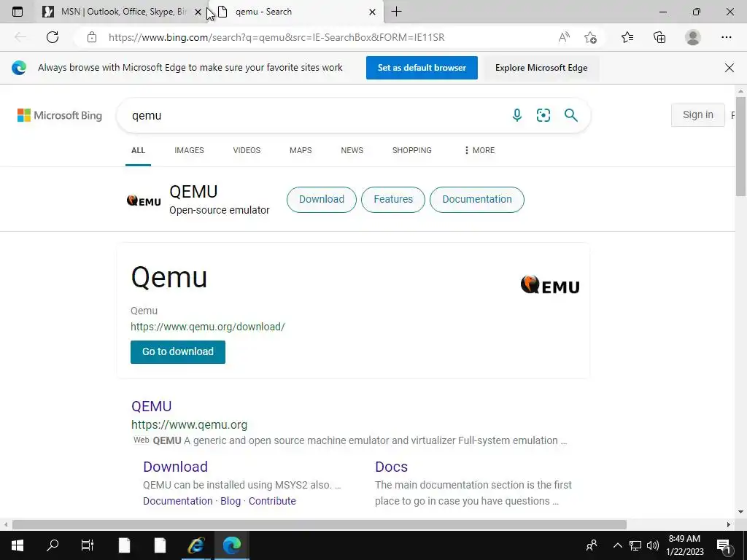Open the Contribute link
Viewport: 747px width, 560px height.
coord(272,501)
